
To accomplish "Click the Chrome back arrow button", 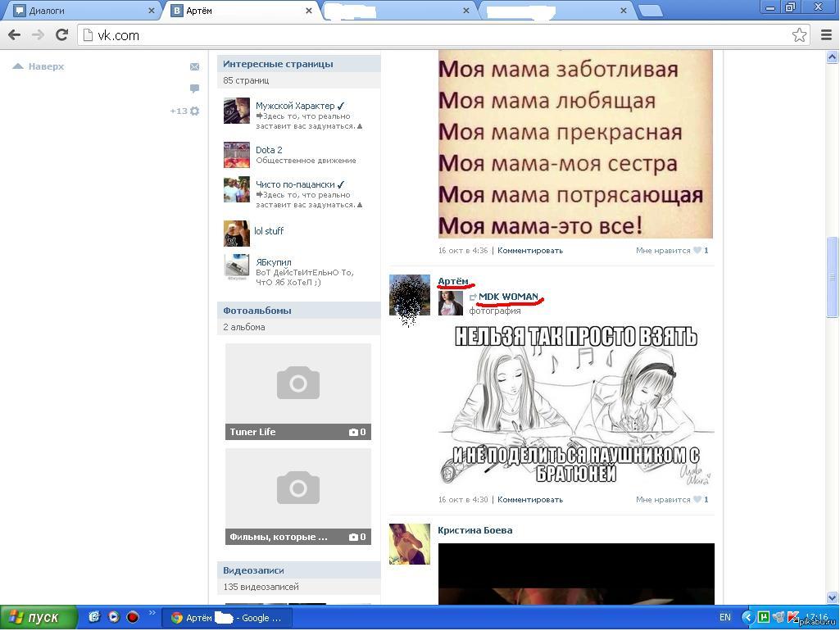I will click(x=14, y=34).
